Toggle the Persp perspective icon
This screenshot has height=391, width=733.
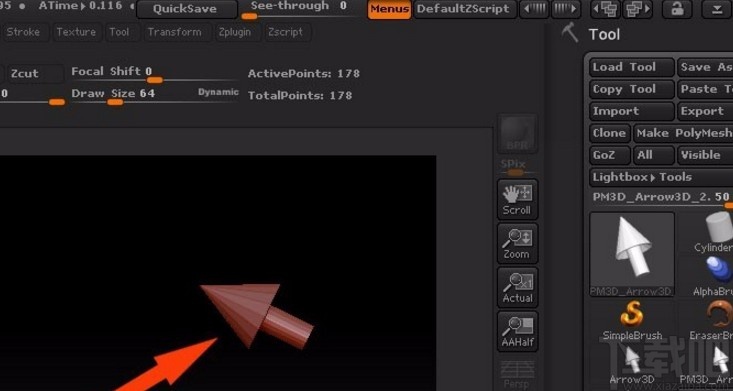click(517, 375)
